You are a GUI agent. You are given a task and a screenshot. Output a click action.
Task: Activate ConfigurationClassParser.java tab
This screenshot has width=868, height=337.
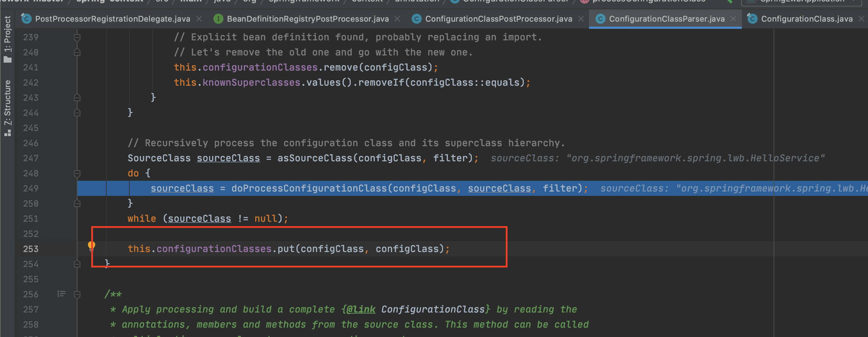(666, 19)
